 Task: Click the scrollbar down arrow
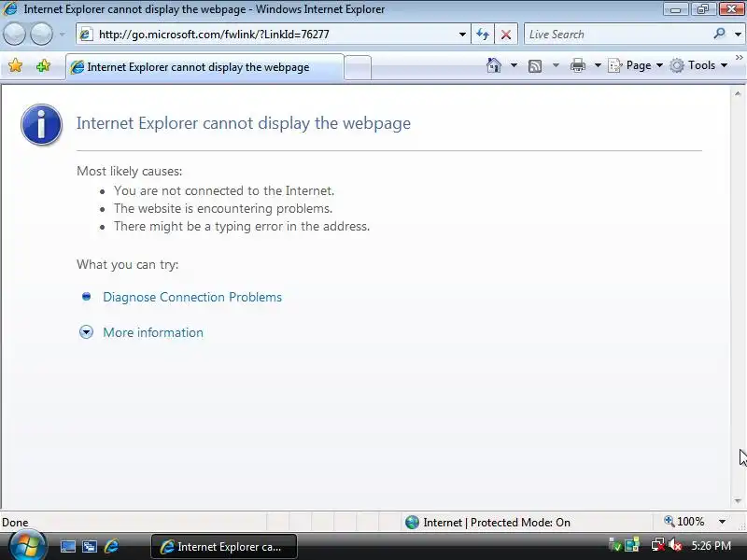738,500
